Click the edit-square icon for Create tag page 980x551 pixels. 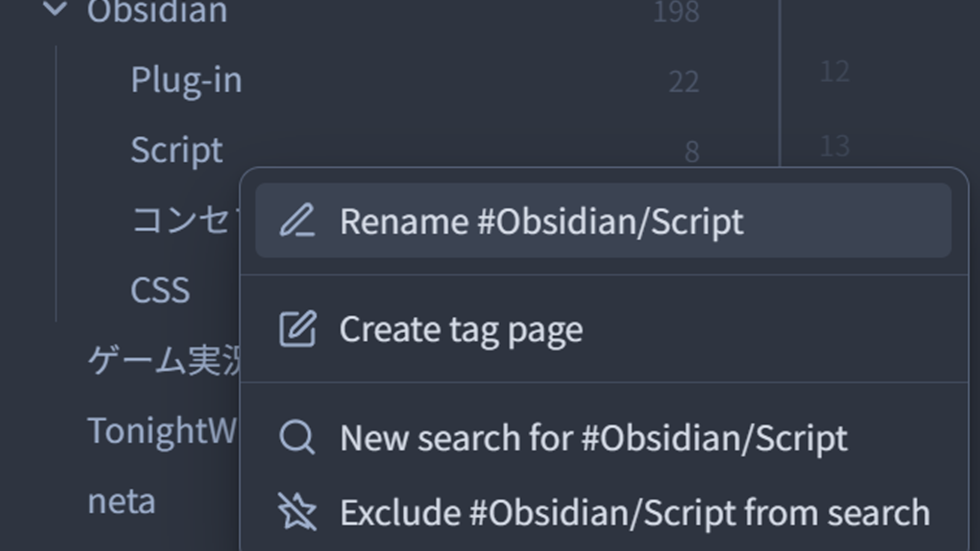click(297, 329)
